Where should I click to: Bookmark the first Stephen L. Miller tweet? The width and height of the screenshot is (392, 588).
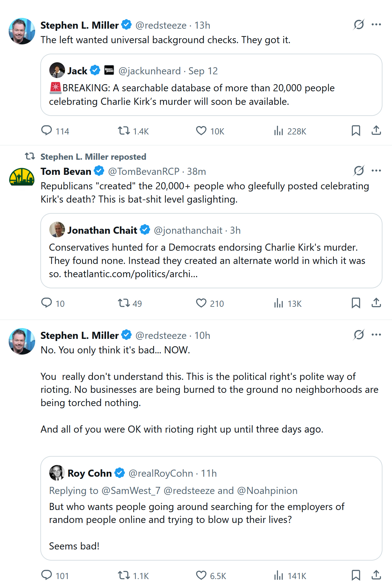356,131
